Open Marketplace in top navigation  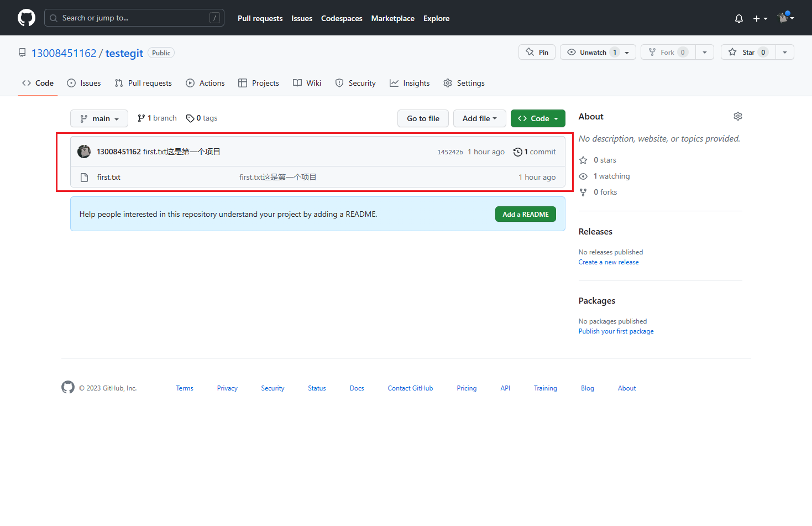click(x=393, y=18)
